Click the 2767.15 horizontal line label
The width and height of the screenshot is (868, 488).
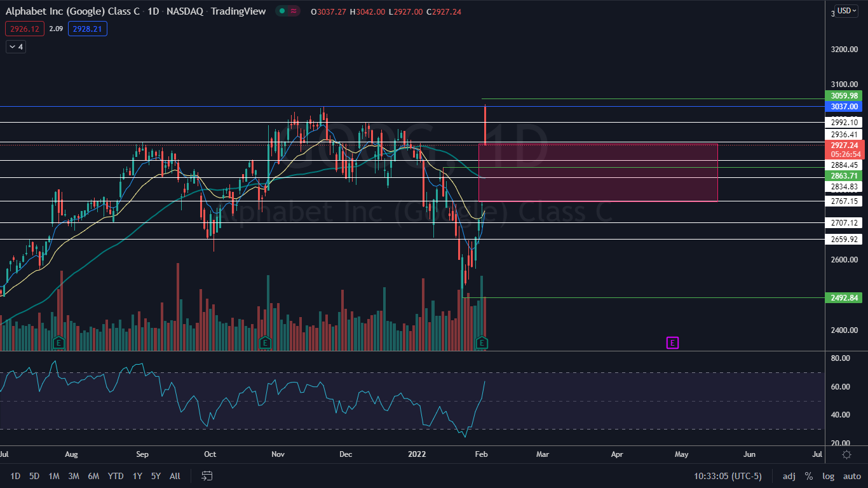[x=843, y=201]
